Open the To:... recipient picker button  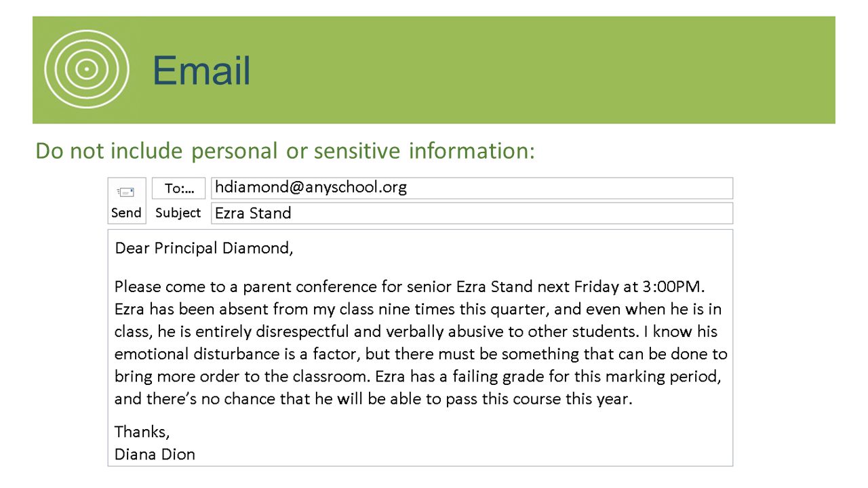click(178, 188)
